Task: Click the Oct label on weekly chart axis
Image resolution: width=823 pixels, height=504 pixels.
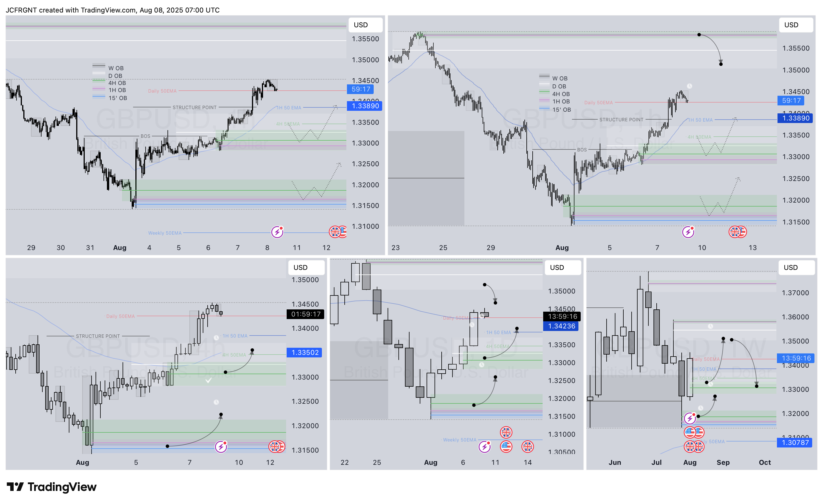Action: pyautogui.click(x=765, y=462)
